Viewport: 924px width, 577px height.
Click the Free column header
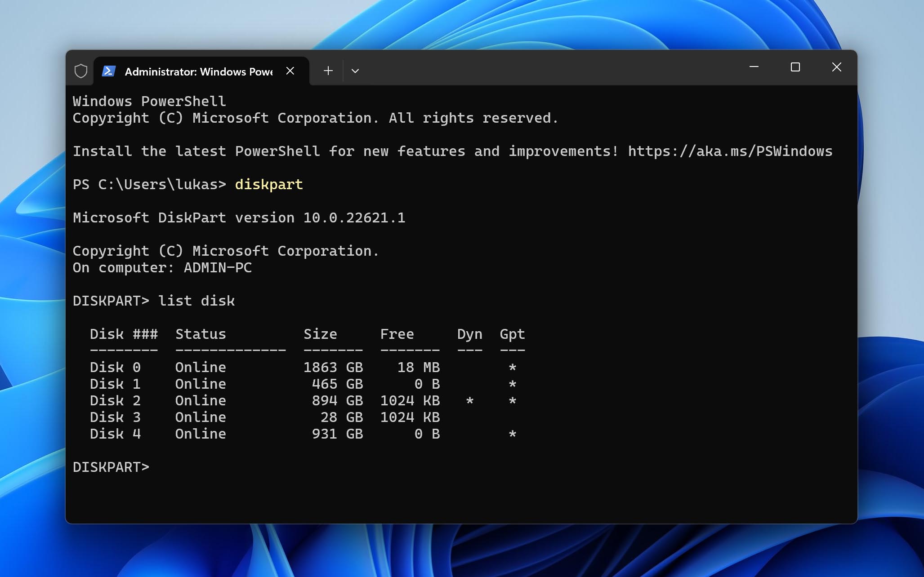point(397,334)
